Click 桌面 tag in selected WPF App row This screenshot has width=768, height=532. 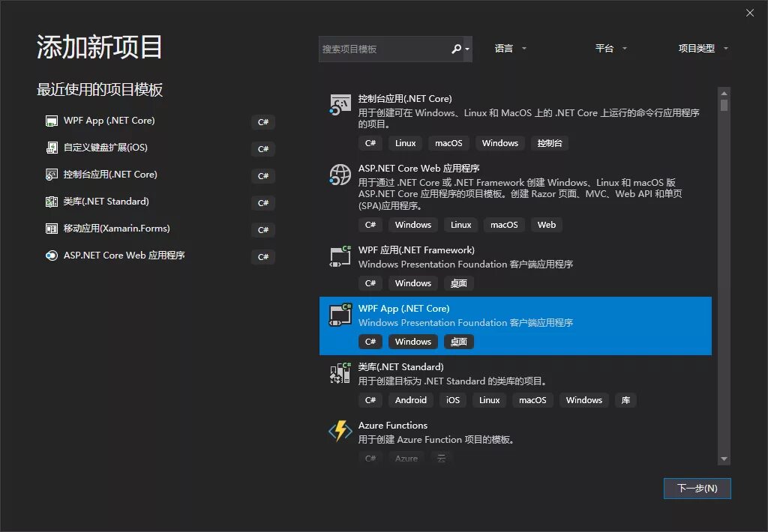(x=458, y=342)
